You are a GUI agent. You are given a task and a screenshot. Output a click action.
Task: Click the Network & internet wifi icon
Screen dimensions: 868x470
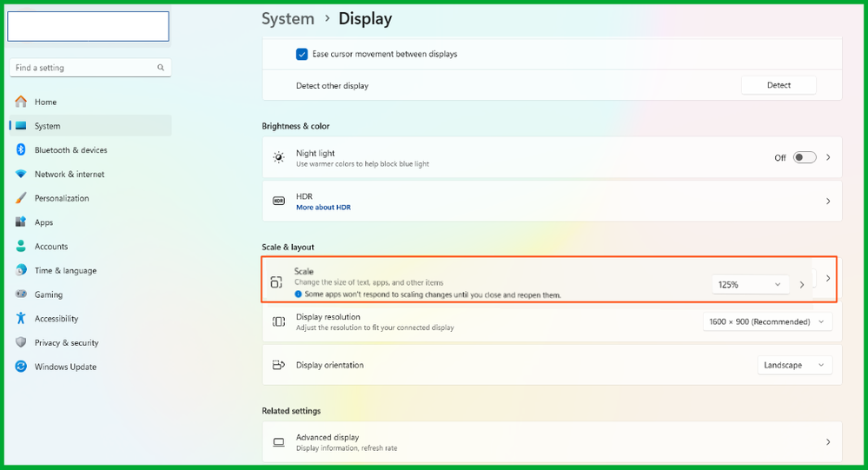(x=21, y=175)
